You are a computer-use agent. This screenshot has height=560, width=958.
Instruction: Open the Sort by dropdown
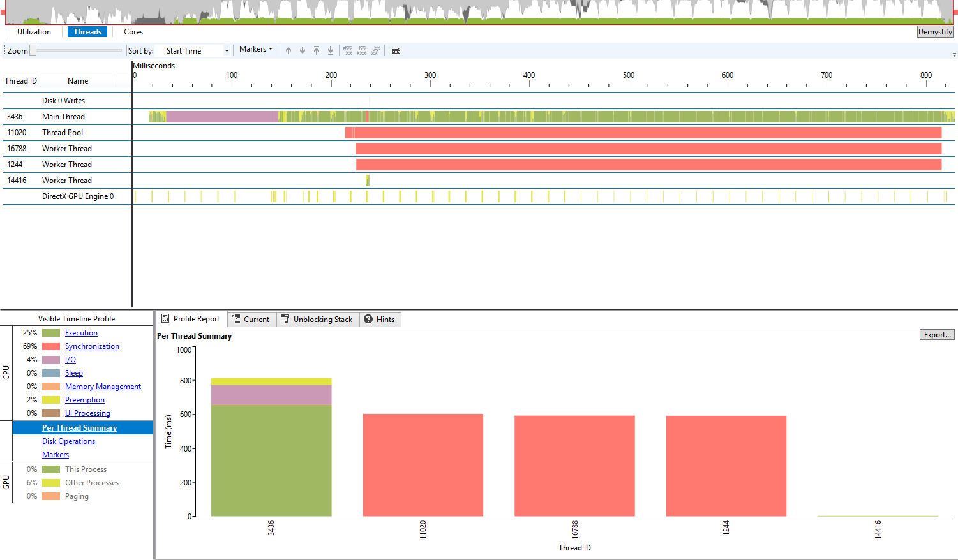click(x=227, y=50)
